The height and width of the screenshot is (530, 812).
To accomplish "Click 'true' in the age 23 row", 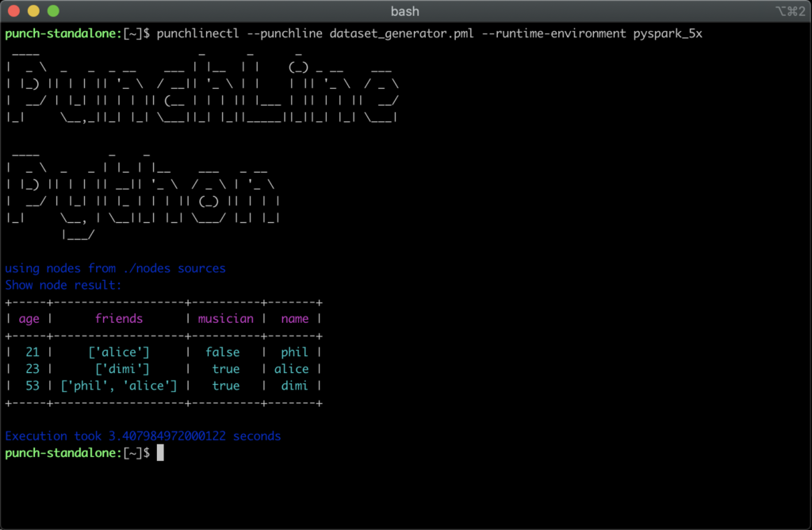I will coord(226,369).
